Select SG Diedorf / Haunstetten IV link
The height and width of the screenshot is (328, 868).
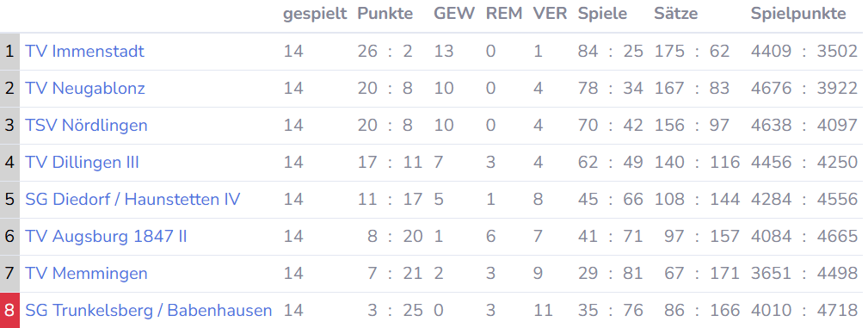point(132,200)
